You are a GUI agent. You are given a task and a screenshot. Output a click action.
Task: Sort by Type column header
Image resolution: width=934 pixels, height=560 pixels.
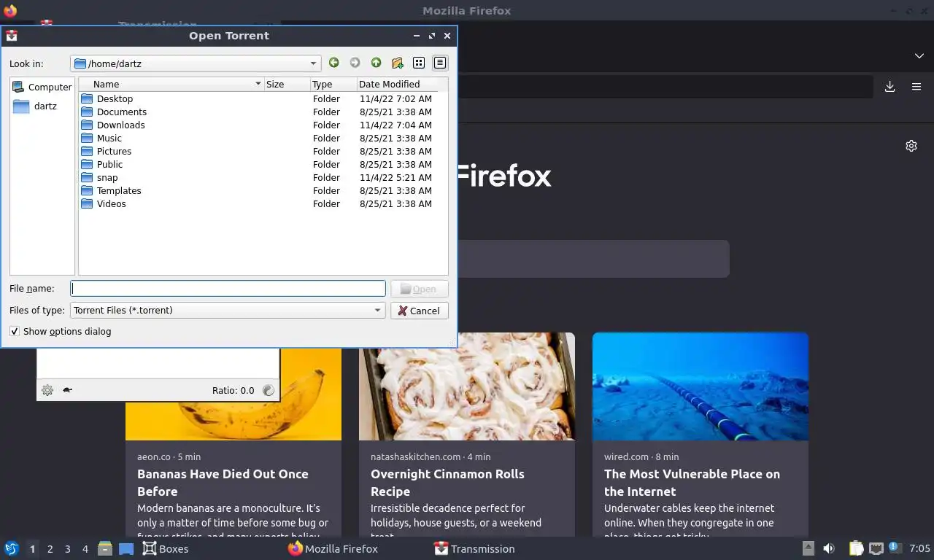[x=333, y=84]
